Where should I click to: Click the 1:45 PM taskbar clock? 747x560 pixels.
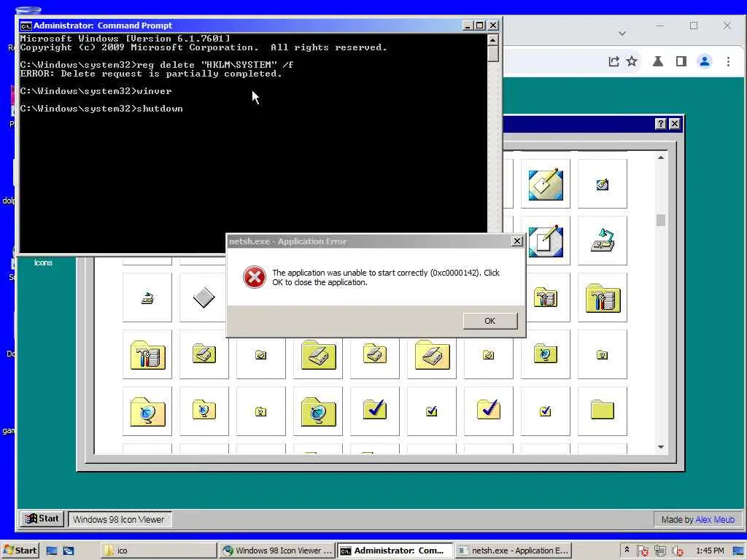709,551
